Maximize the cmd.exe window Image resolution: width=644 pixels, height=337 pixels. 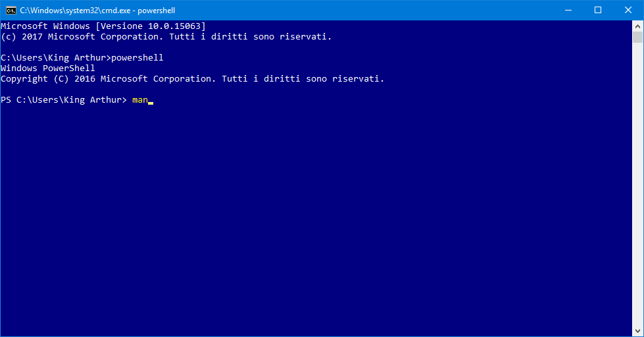coord(598,10)
